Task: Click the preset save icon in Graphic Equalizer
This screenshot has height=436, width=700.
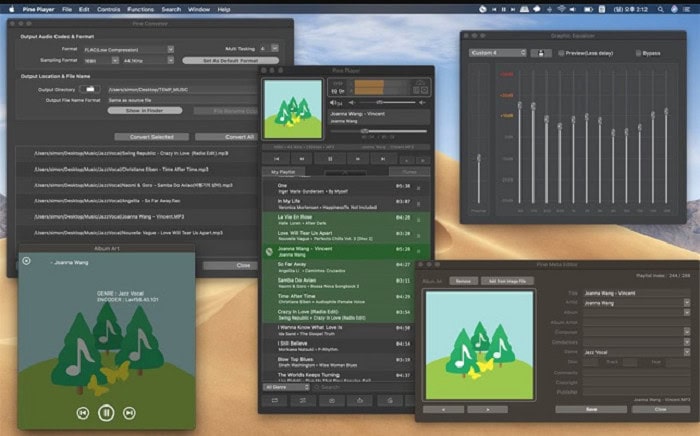Action: click(541, 53)
